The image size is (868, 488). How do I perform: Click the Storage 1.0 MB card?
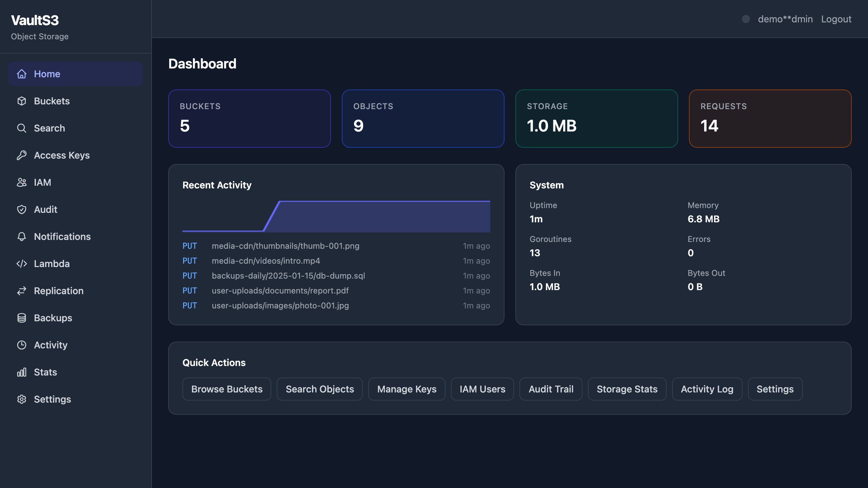597,119
